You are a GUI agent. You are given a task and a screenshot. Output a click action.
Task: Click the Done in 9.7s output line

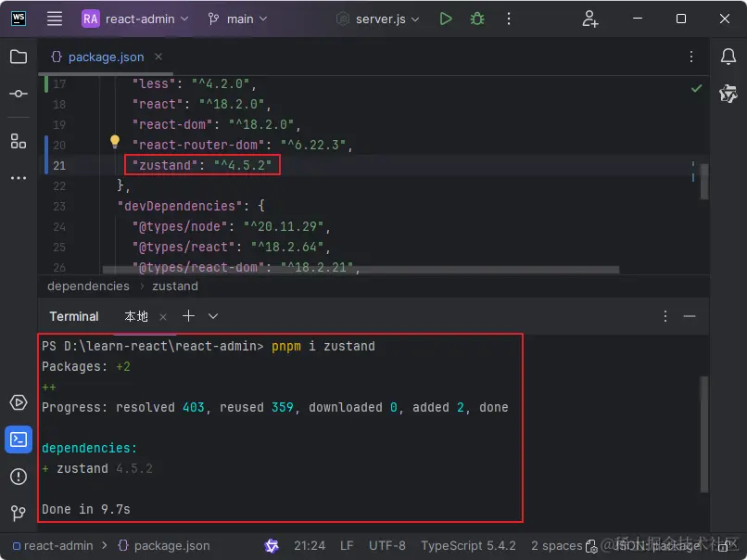[86, 510]
